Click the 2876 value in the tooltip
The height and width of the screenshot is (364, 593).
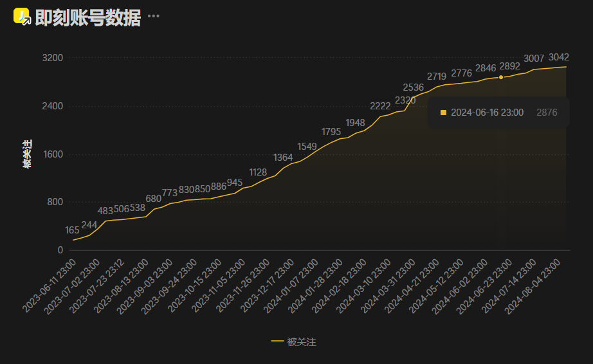pos(547,113)
